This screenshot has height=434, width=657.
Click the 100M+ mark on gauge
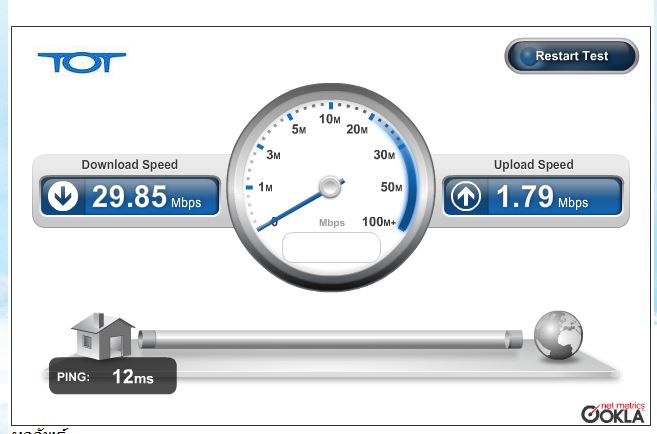pyautogui.click(x=379, y=222)
